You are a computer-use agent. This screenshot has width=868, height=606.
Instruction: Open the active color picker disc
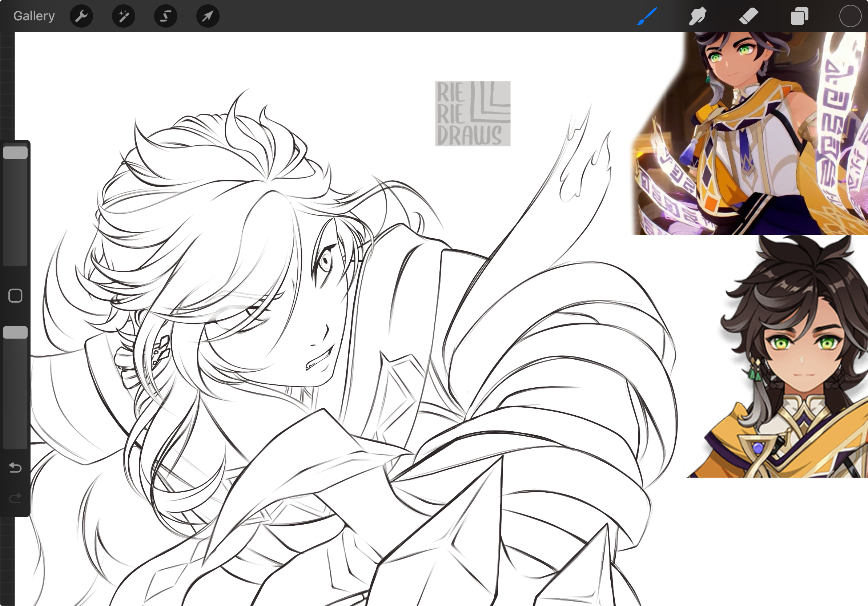click(x=850, y=16)
